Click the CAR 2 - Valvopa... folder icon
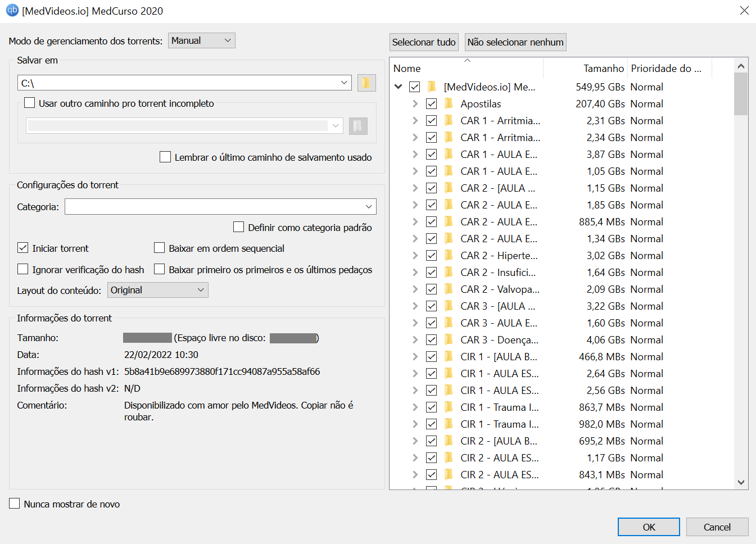The height and width of the screenshot is (544, 756). coord(449,289)
